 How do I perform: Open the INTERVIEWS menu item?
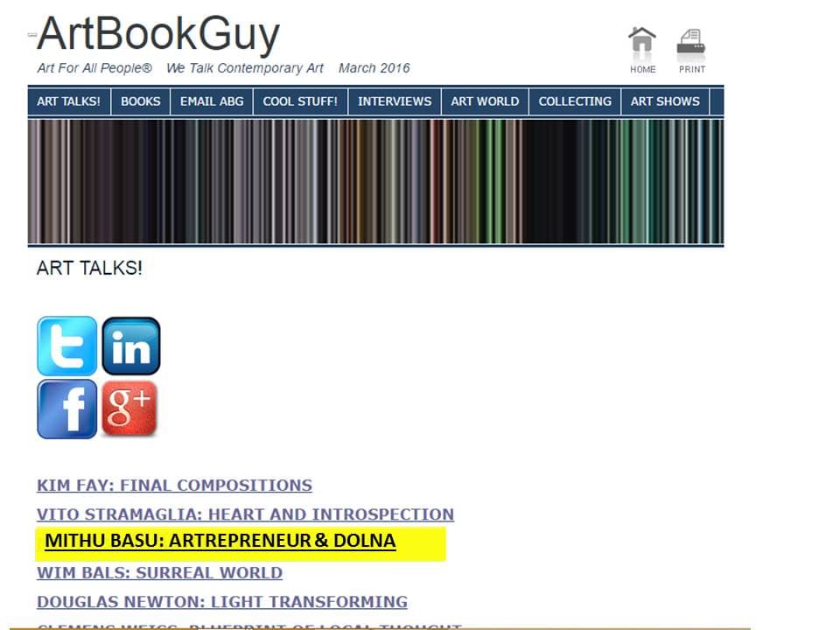[395, 101]
